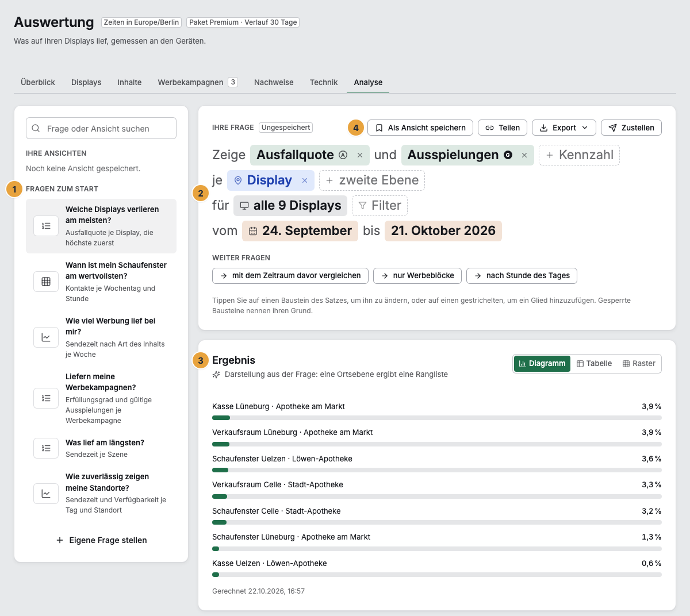690x616 pixels.
Task: Open the 'alle 9 Displays' selector
Action: coord(290,206)
